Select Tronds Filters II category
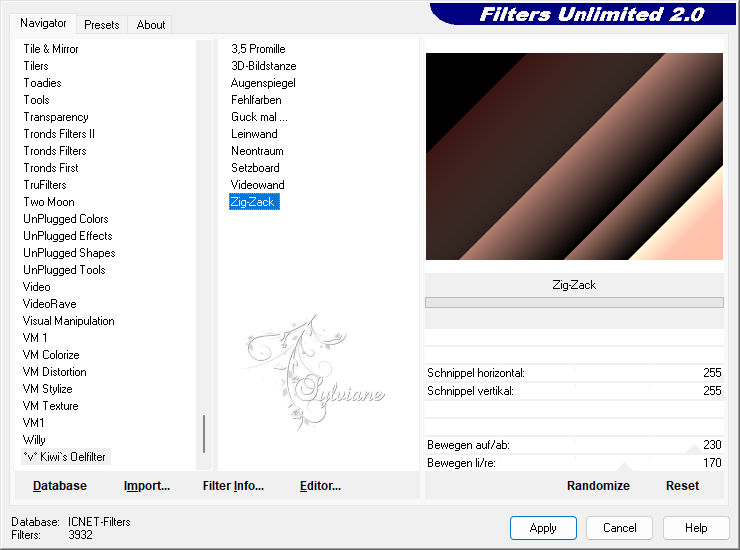Screen dimensions: 740x550 (x=59, y=134)
